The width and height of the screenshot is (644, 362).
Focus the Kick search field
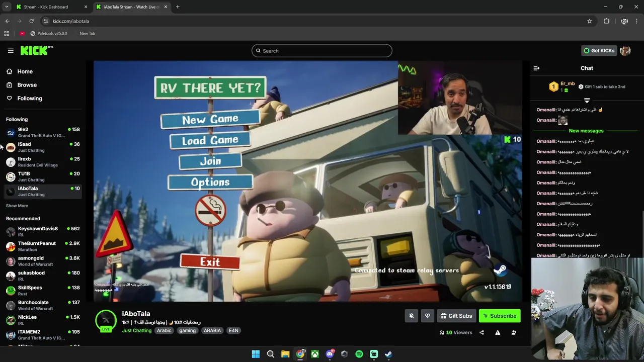click(x=322, y=51)
